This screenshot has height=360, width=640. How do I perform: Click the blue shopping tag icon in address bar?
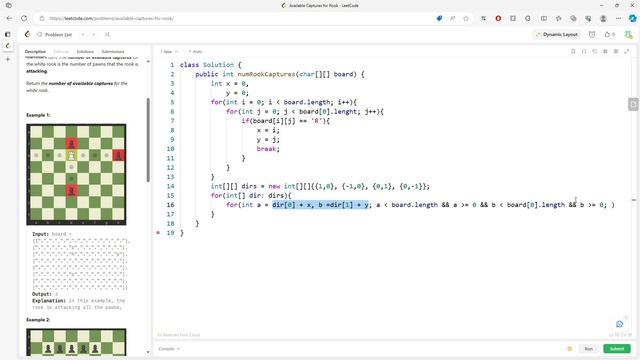(439, 18)
